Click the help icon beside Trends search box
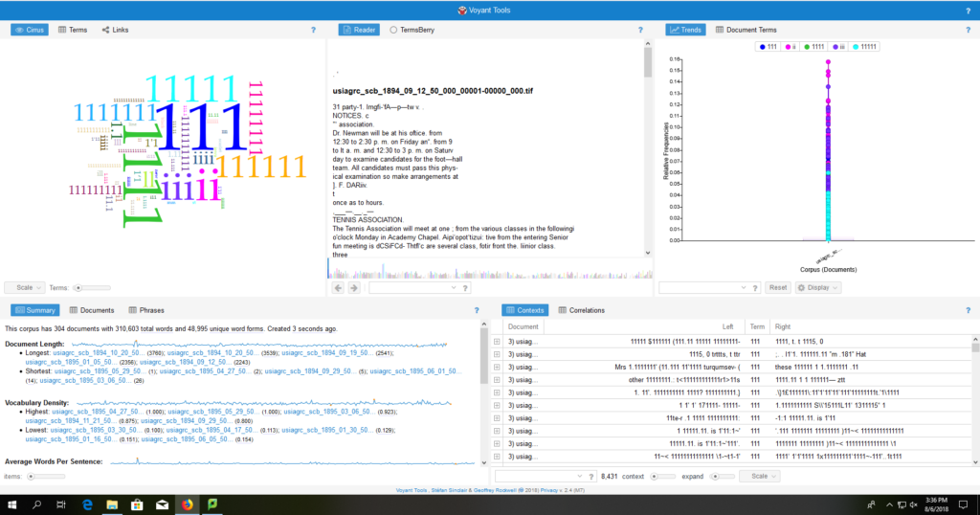 pyautogui.click(x=755, y=288)
